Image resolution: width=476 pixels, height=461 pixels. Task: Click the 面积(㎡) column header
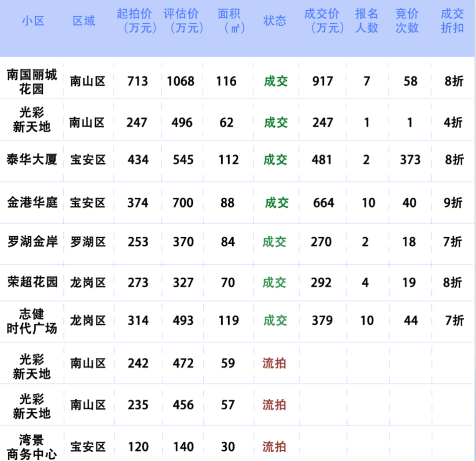(229, 21)
